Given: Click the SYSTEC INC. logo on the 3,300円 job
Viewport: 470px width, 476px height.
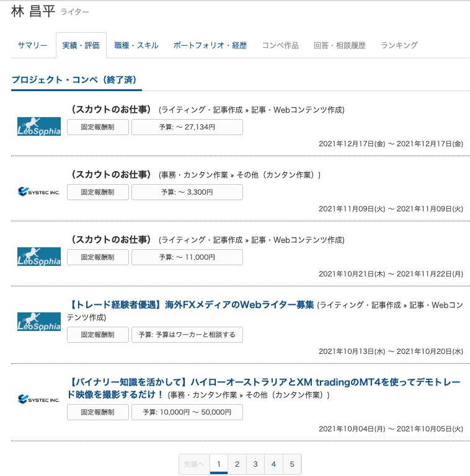Looking at the screenshot, I should (39, 192).
